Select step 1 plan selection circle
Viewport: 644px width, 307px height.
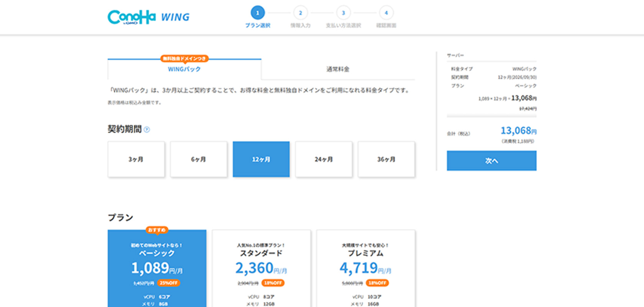(x=258, y=13)
